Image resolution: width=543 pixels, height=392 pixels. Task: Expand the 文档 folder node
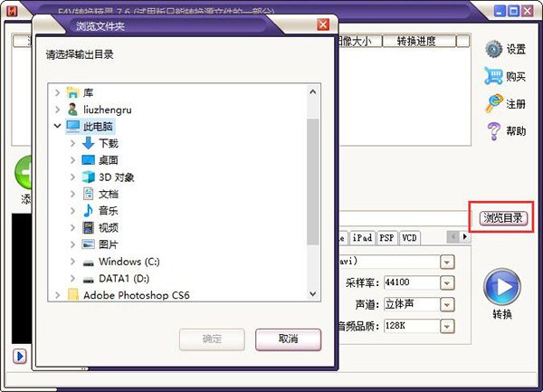point(72,194)
